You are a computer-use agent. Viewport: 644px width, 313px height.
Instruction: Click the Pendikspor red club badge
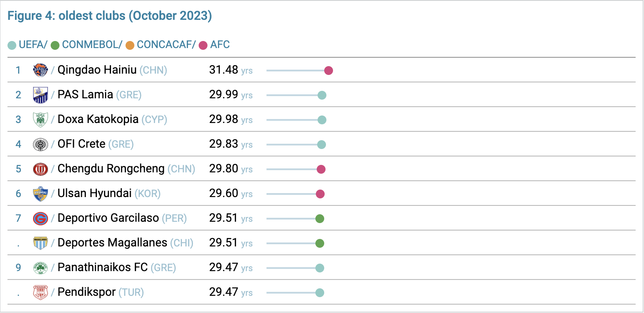point(41,292)
